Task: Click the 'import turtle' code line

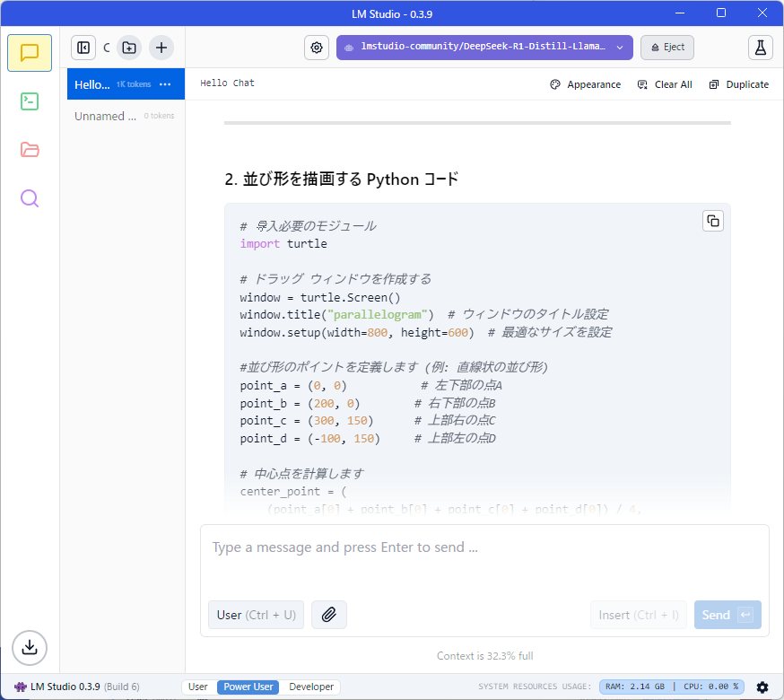Action: tap(283, 244)
